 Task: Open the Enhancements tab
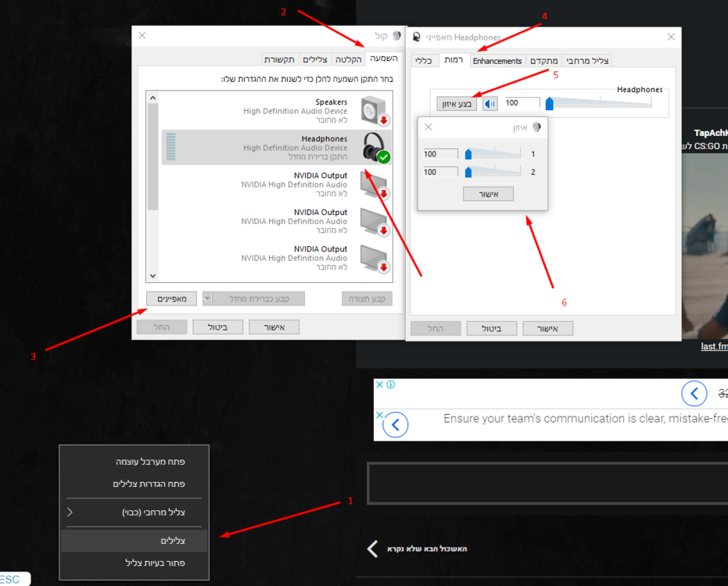click(x=497, y=61)
